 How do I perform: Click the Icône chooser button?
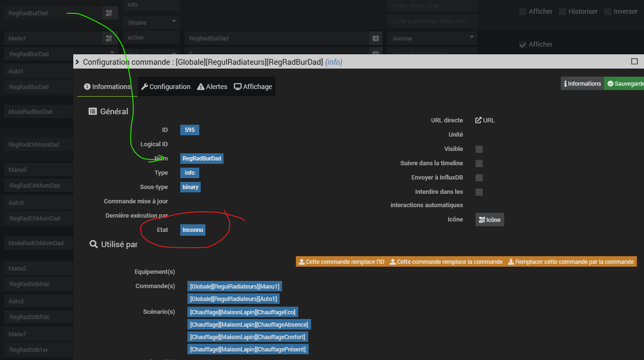489,220
